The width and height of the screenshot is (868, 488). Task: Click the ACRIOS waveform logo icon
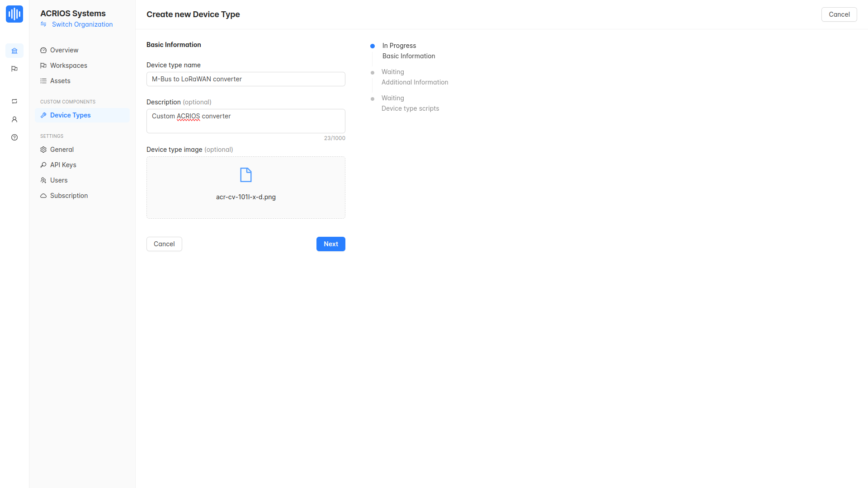[x=14, y=14]
